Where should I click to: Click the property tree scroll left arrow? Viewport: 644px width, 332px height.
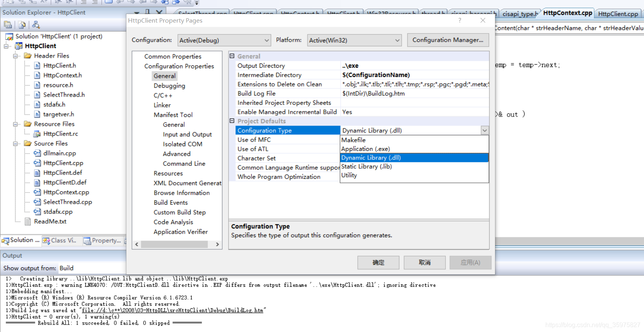coord(137,244)
